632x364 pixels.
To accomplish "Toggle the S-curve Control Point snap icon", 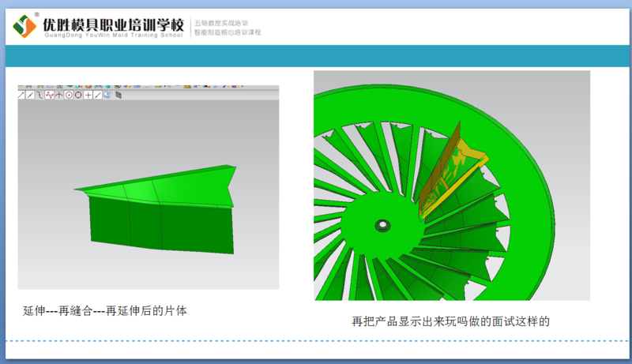I will [x=39, y=95].
